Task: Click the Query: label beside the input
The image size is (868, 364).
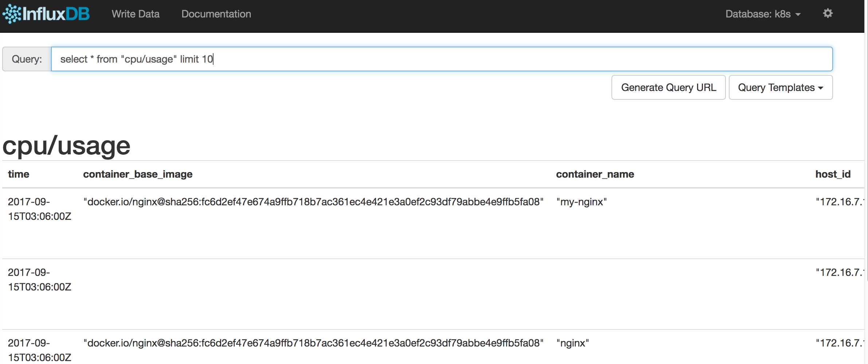Action: click(27, 59)
